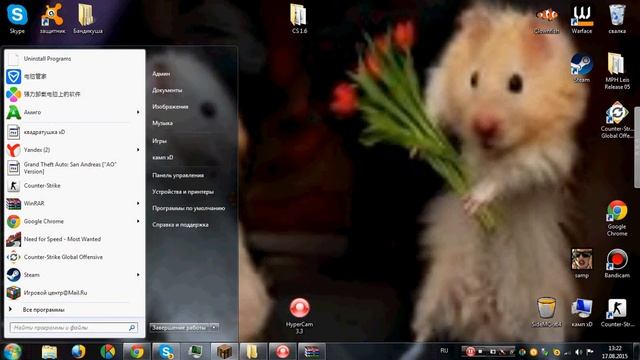Open Игры in Start menu
640x360 pixels.
[x=160, y=141]
